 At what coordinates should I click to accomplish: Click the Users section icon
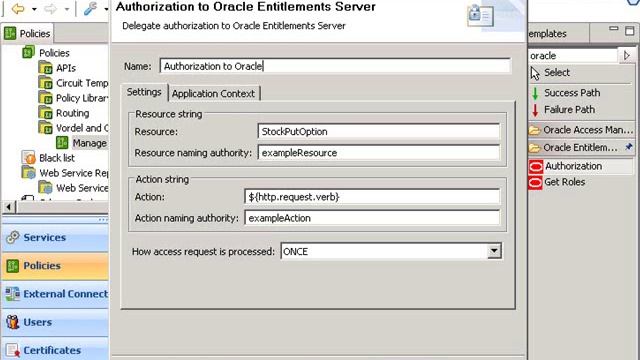(13, 322)
